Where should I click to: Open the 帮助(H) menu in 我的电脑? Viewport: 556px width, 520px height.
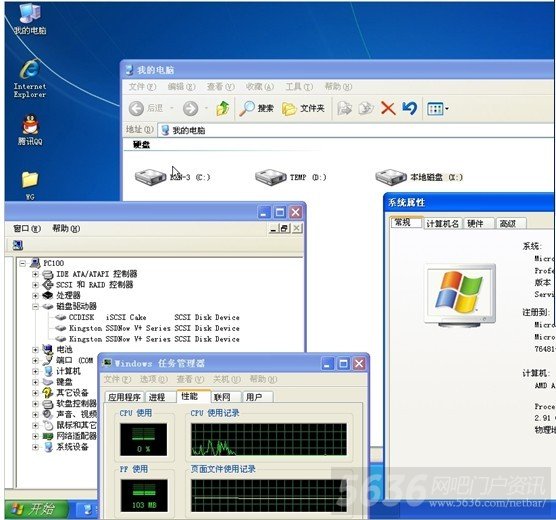[x=338, y=87]
